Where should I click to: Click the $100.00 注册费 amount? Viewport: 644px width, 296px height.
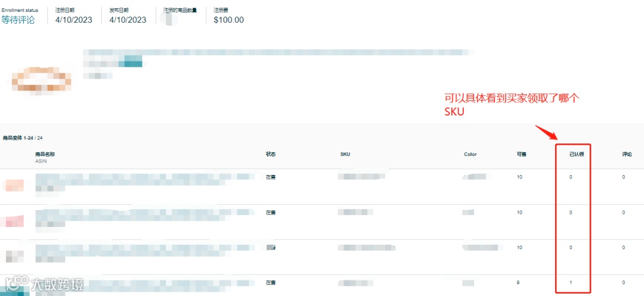click(229, 20)
